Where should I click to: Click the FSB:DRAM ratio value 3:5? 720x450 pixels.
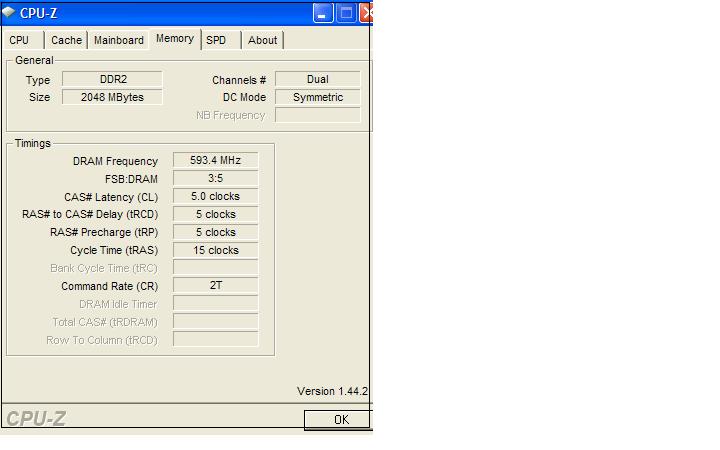click(215, 178)
